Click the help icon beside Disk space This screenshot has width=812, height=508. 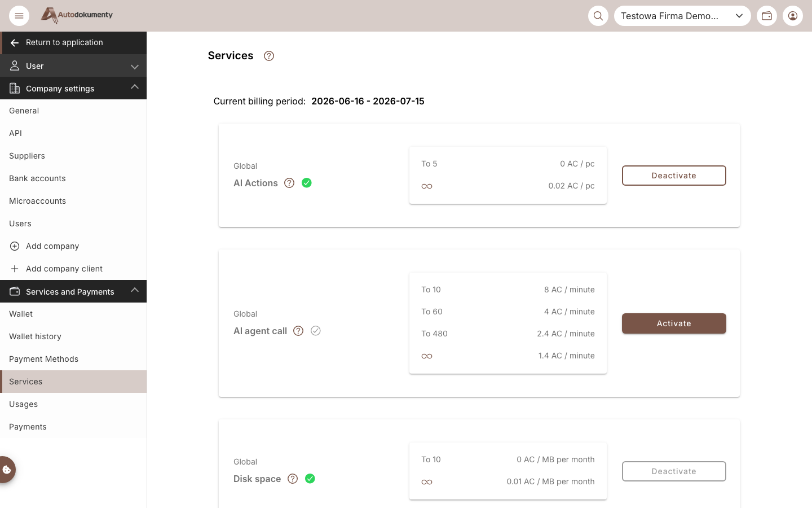pyautogui.click(x=293, y=479)
